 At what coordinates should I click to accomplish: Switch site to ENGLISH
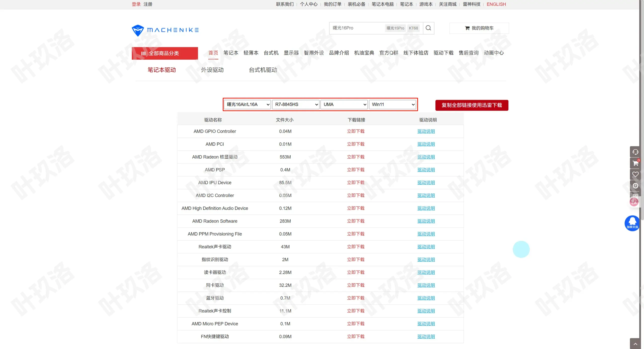(x=496, y=4)
